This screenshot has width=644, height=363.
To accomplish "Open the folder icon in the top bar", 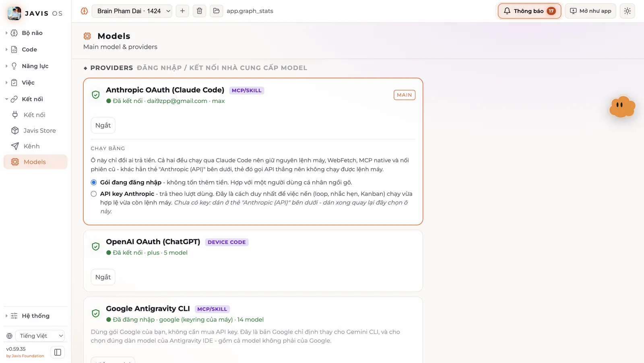I will [x=216, y=11].
